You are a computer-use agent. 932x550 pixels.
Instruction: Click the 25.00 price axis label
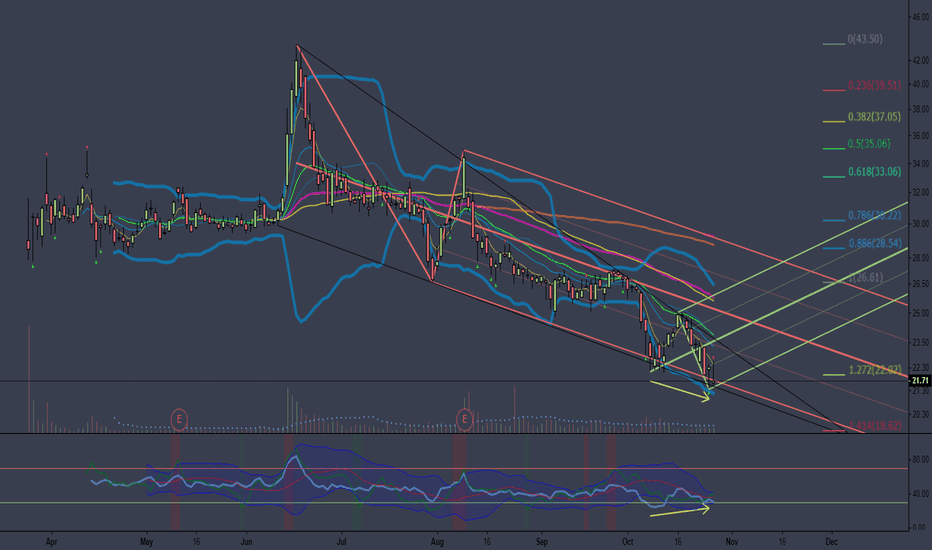click(920, 313)
